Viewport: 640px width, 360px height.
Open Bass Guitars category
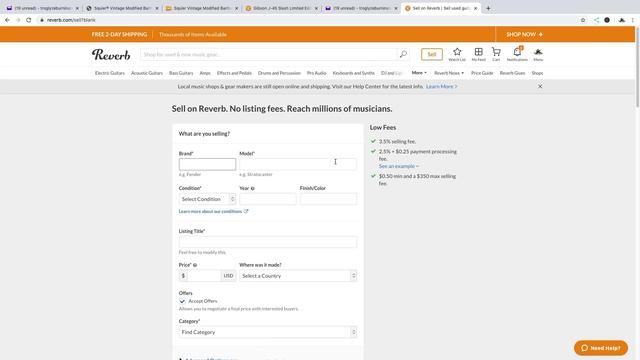181,73
